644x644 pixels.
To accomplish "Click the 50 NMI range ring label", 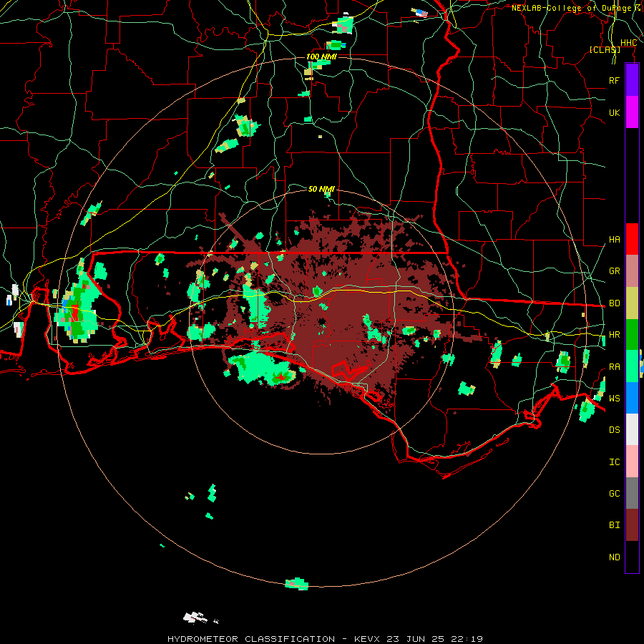I will (x=321, y=189).
